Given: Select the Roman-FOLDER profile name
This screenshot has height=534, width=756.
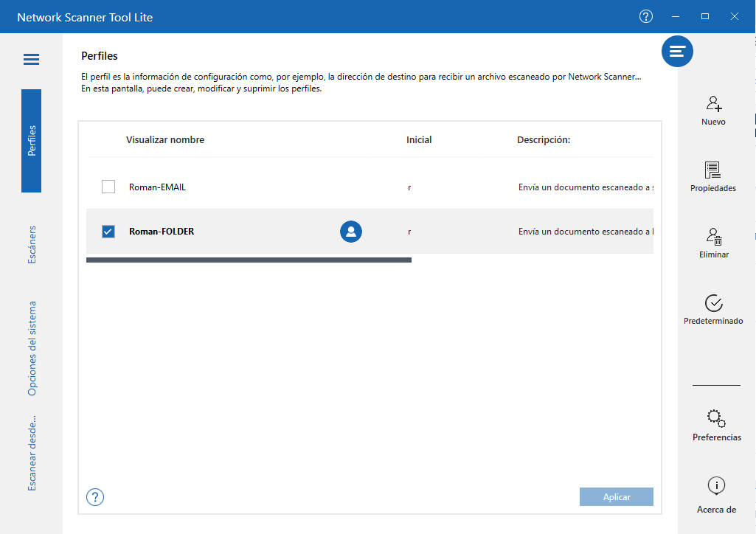Looking at the screenshot, I should click(162, 232).
